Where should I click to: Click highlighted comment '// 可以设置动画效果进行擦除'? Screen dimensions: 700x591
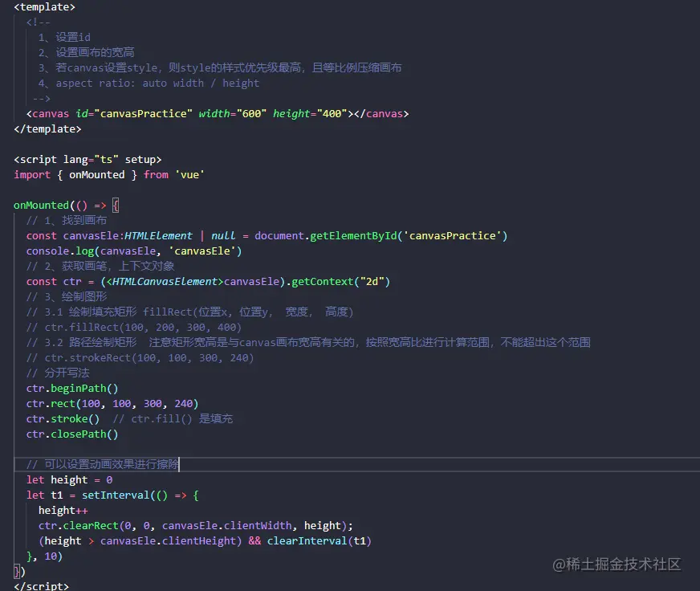click(x=102, y=465)
